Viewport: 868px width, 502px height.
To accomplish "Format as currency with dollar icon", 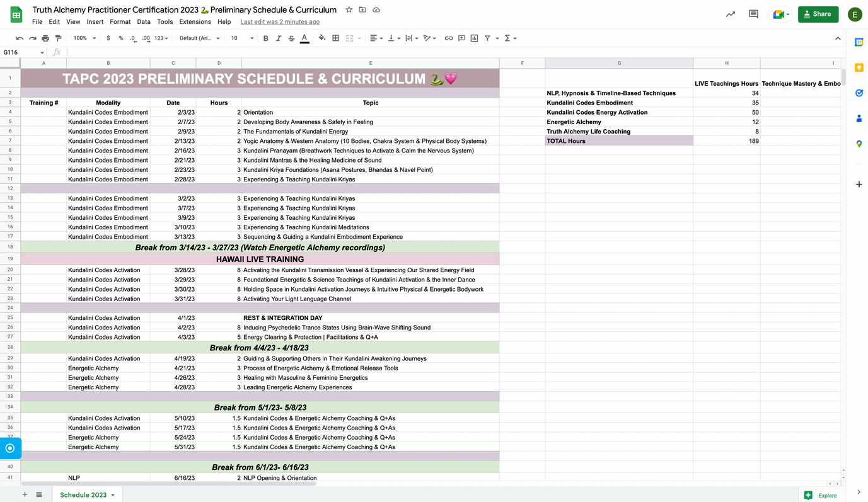I will pos(108,38).
